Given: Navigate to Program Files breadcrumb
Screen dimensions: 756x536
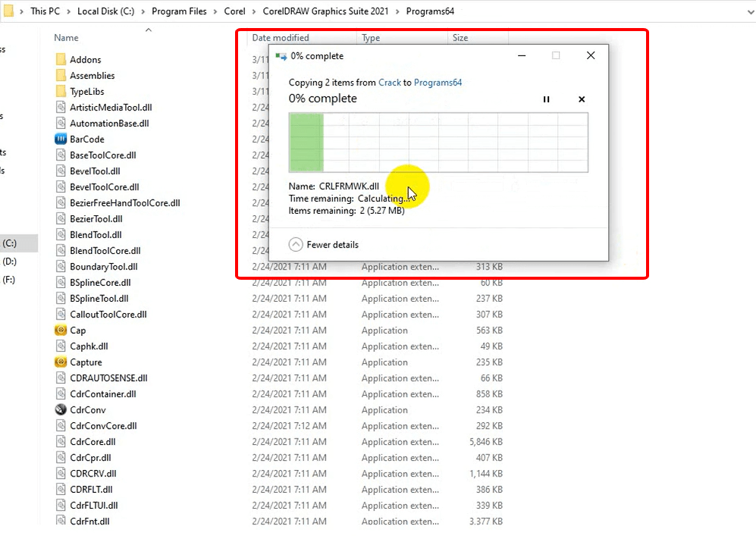Looking at the screenshot, I should click(x=180, y=11).
